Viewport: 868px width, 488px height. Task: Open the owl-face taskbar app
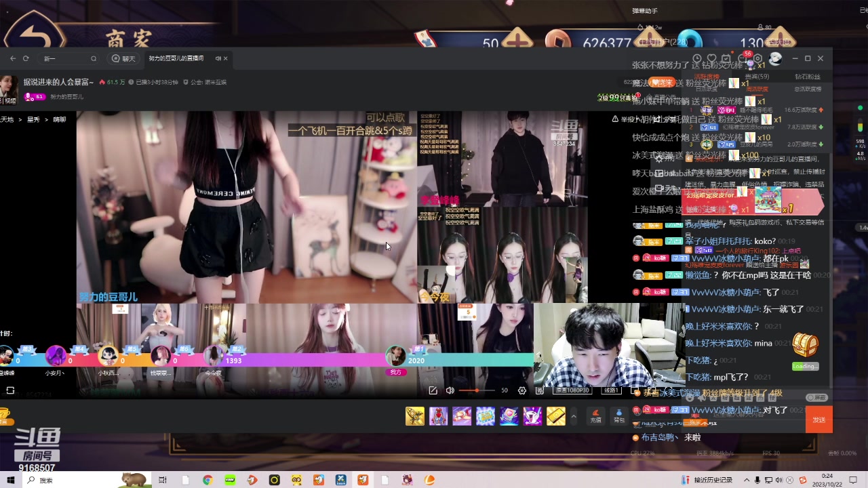296,480
